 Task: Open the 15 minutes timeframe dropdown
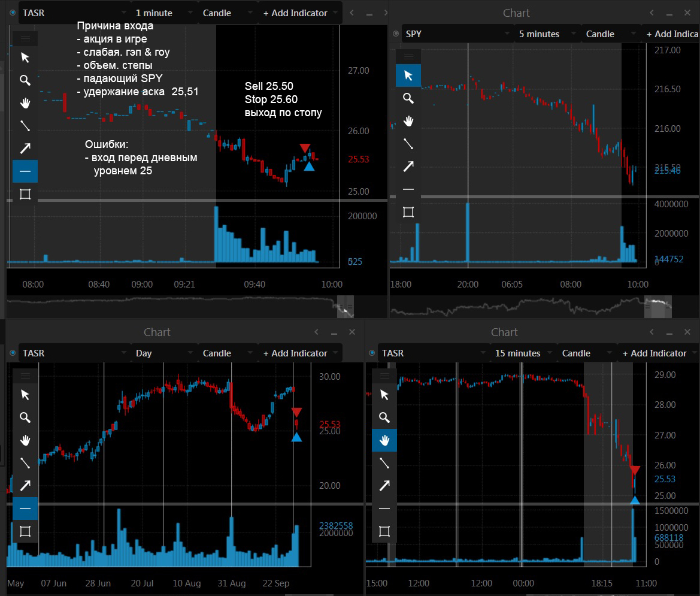click(523, 353)
